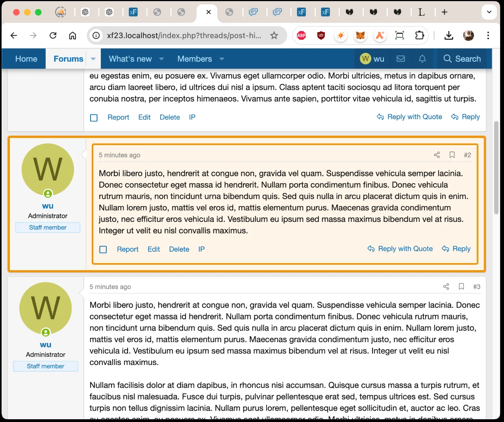Bookmark this page with the star icon
The width and height of the screenshot is (504, 422).
click(x=274, y=35)
